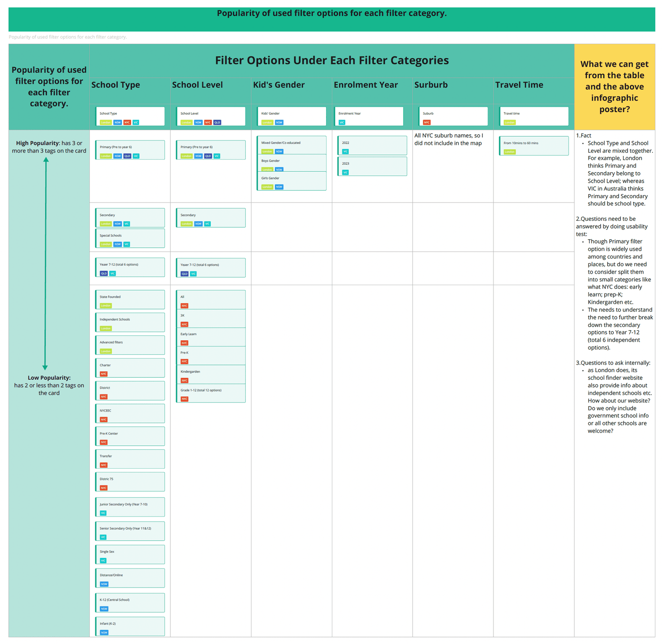Click the VIC tag on the white Enrolment Year card
The height and width of the screenshot is (644, 662).
(x=342, y=122)
